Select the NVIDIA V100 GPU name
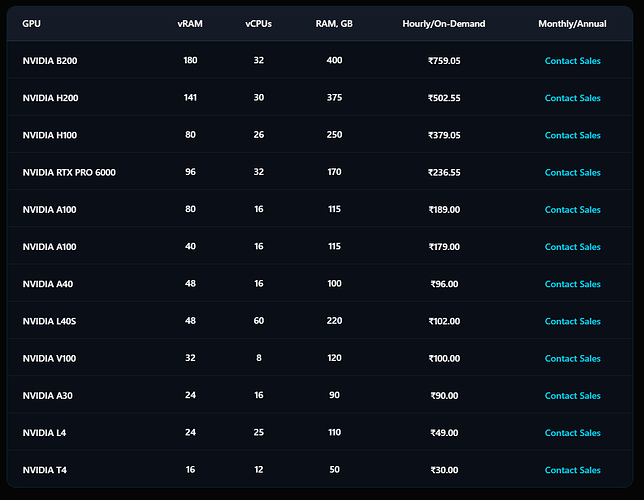 click(x=49, y=358)
